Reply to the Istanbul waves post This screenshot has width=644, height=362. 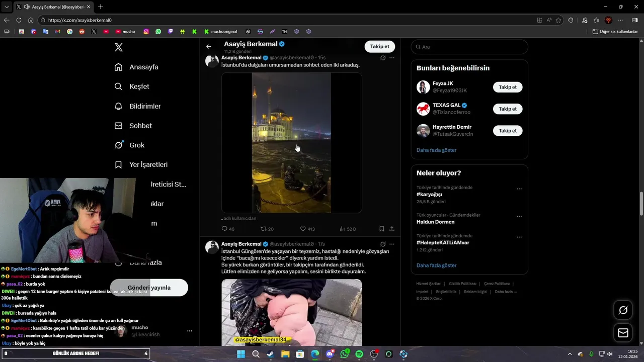coord(228,229)
